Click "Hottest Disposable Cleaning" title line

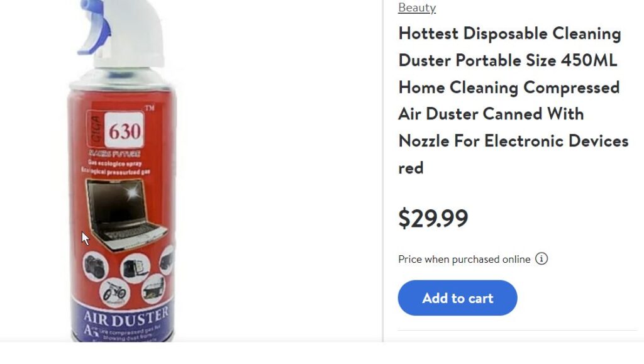[509, 34]
